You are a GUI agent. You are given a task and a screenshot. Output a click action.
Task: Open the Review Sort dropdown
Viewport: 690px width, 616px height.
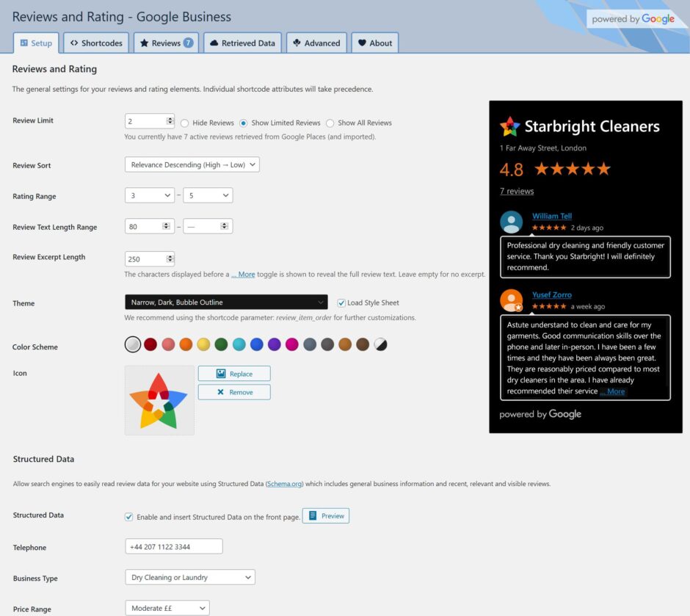192,164
